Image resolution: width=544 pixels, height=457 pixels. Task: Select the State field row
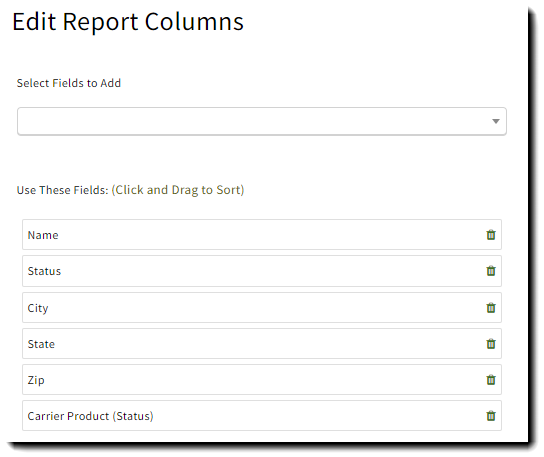coord(262,344)
